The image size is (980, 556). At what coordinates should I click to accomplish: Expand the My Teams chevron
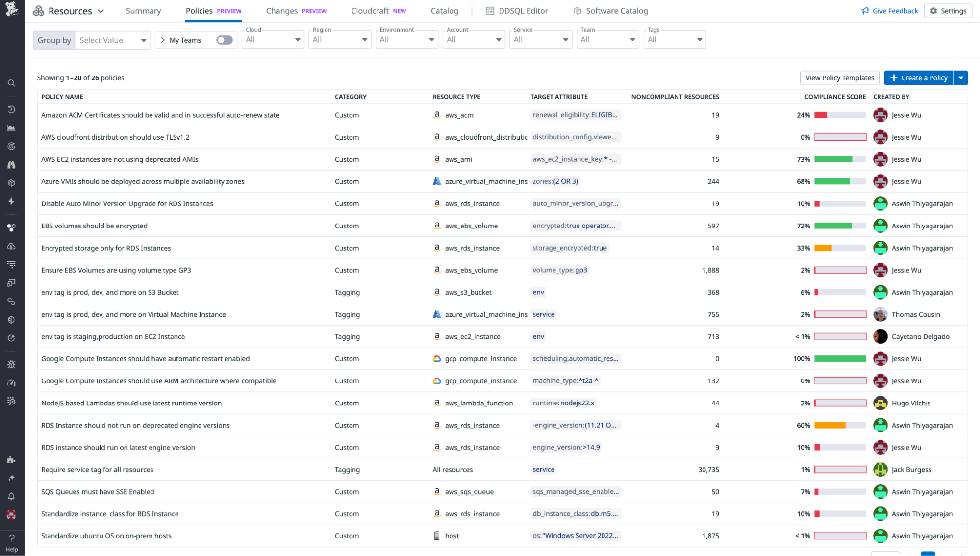[163, 40]
